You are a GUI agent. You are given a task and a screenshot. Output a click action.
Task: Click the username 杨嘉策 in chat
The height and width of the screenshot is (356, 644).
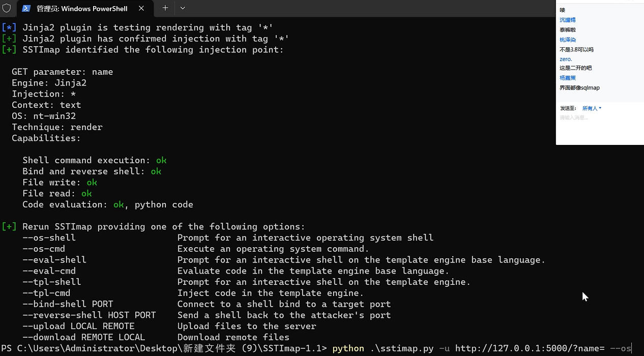567,77
